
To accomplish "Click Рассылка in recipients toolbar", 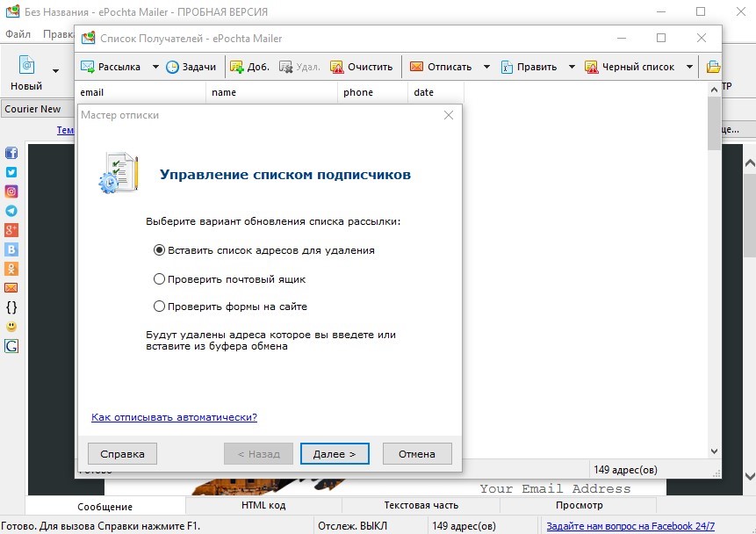I will pyautogui.click(x=111, y=67).
